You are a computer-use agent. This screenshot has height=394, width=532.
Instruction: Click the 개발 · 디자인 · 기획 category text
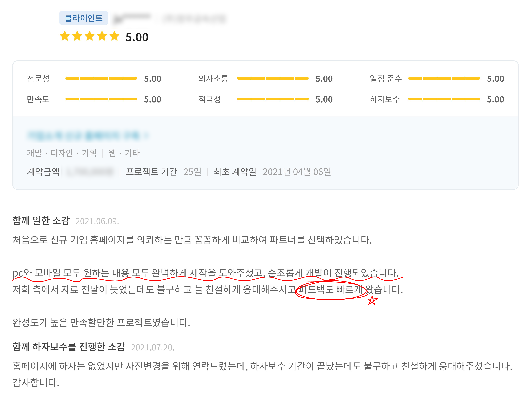click(62, 153)
